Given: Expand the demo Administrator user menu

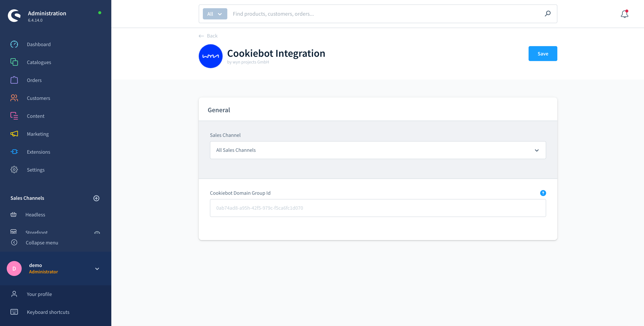Looking at the screenshot, I should click(97, 268).
